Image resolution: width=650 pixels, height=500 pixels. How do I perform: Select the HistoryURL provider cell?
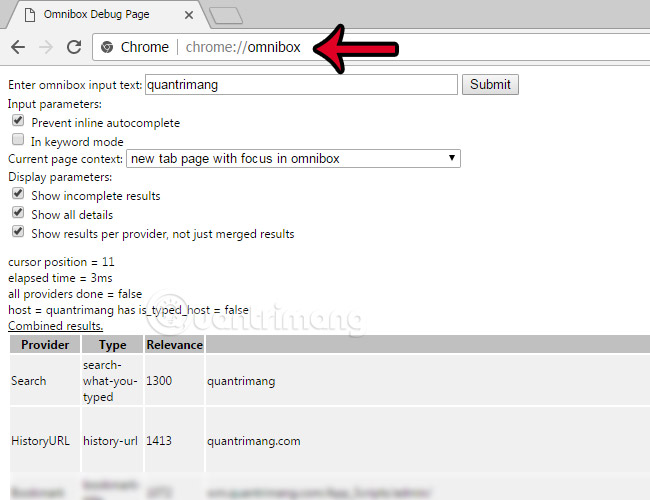coord(45,440)
